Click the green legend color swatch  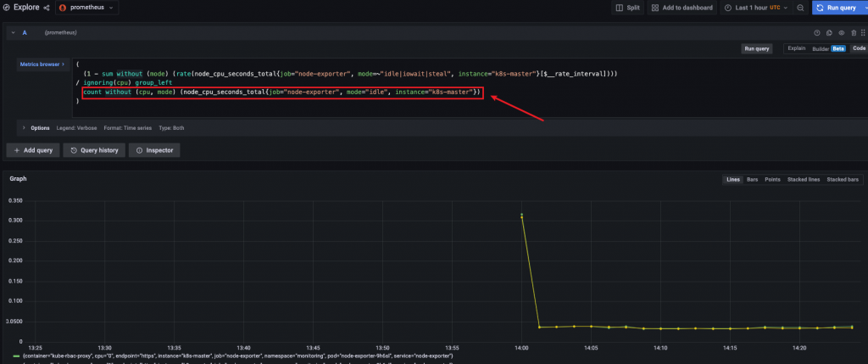point(16,356)
